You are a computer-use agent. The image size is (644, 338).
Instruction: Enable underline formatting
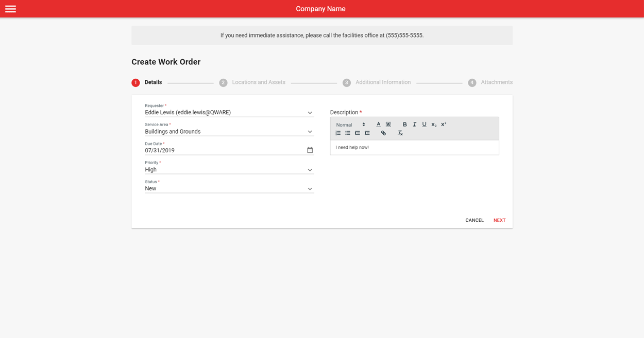[424, 124]
